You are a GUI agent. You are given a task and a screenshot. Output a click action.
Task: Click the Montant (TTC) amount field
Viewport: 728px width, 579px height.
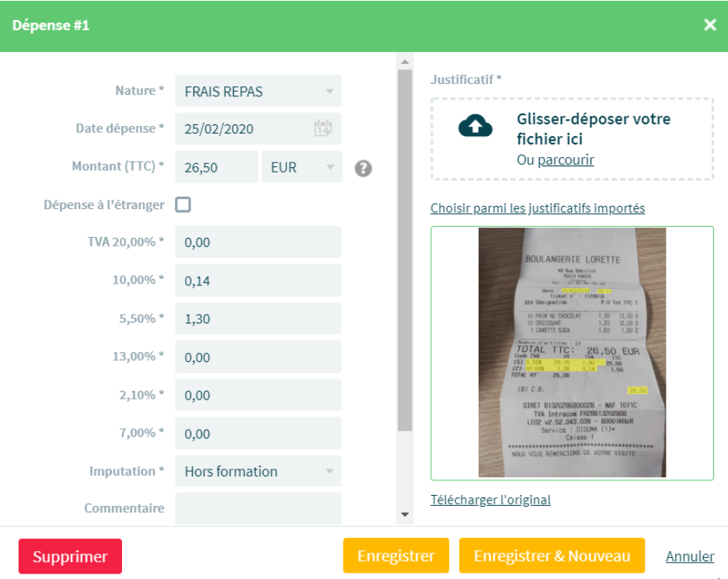(x=216, y=167)
